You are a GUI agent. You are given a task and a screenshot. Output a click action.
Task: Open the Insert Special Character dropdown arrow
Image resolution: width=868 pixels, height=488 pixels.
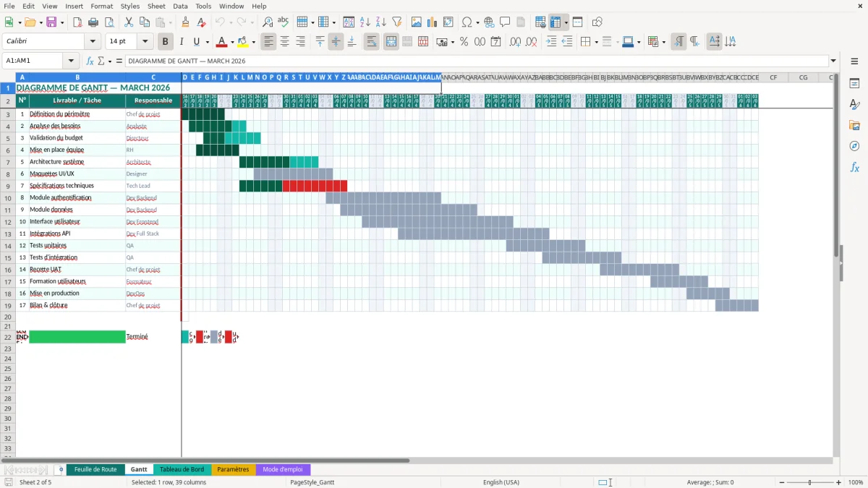[477, 22]
